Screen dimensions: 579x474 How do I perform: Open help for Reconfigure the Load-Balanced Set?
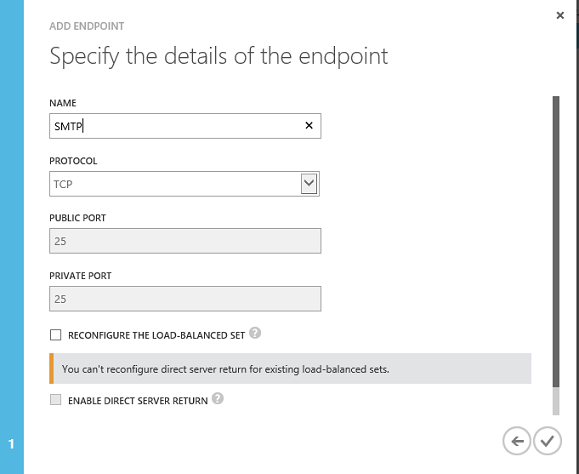coord(255,333)
